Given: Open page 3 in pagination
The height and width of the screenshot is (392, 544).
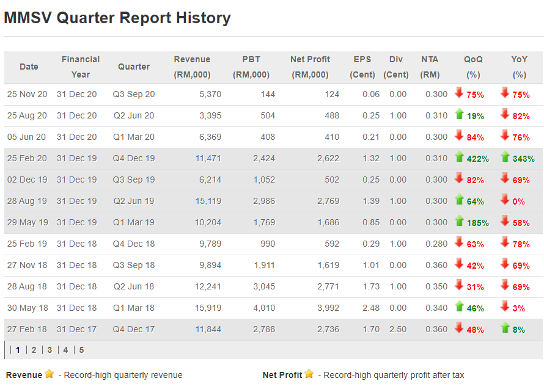Looking at the screenshot, I should [50, 350].
